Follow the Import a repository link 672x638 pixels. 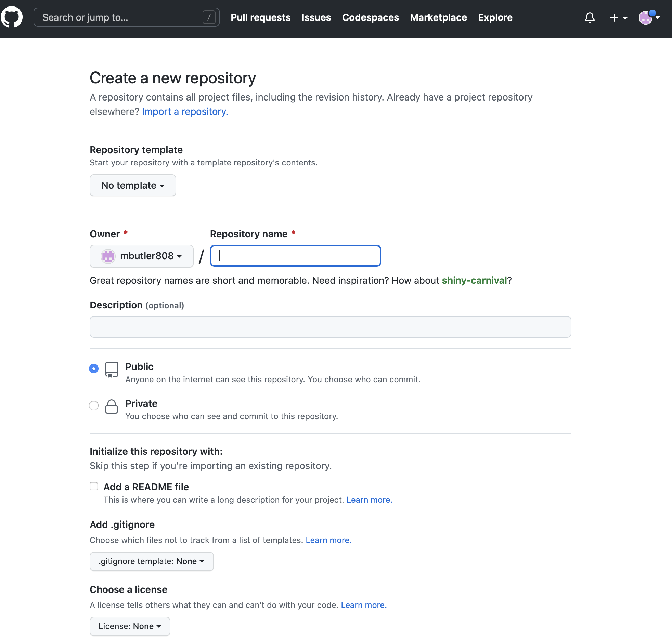point(185,112)
